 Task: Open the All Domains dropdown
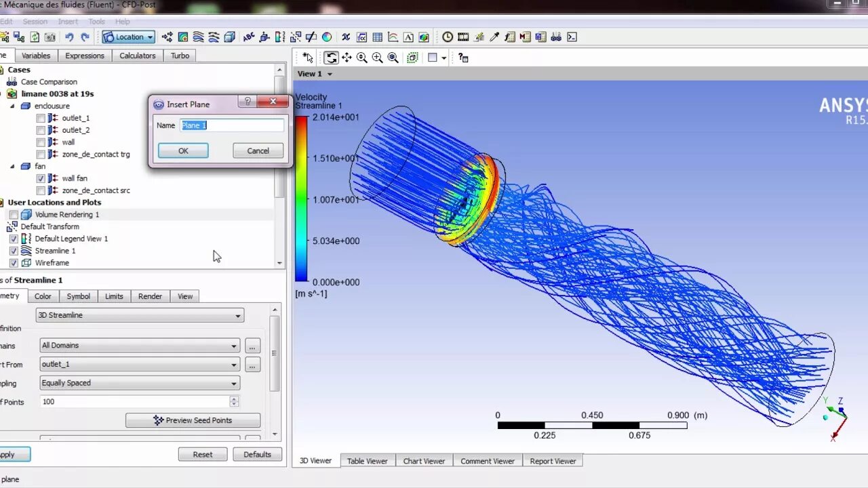(x=140, y=346)
